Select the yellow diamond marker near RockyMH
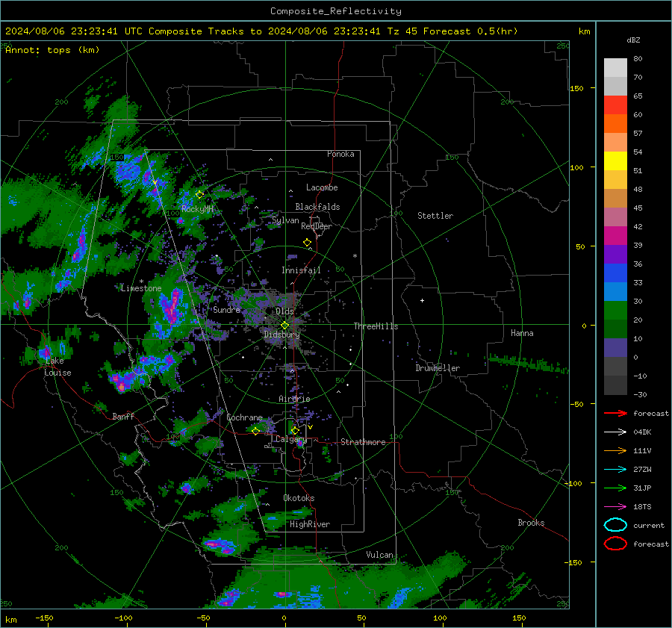The width and height of the screenshot is (672, 628). point(199,195)
